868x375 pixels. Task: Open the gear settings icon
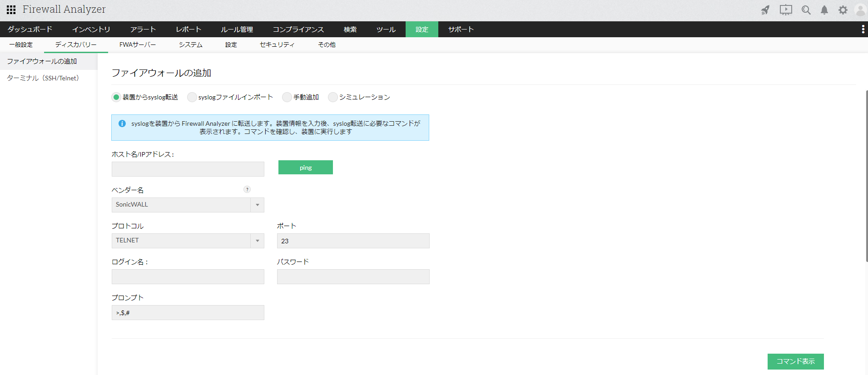(x=843, y=10)
